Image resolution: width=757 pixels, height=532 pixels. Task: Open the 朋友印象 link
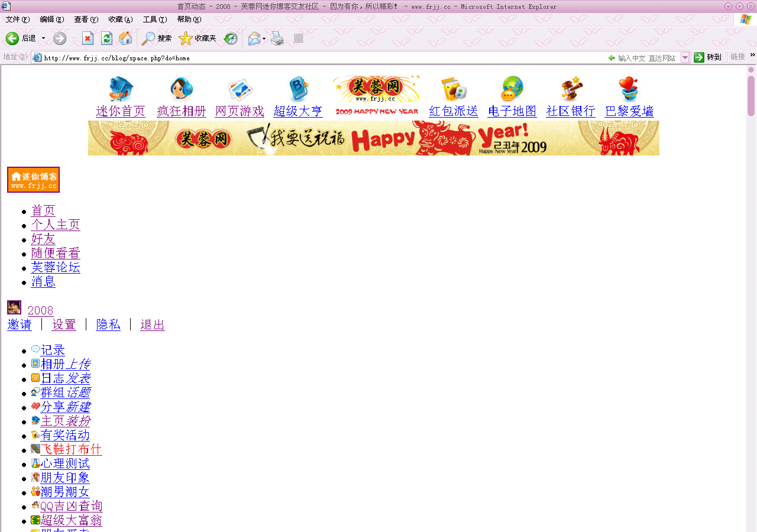click(65, 478)
